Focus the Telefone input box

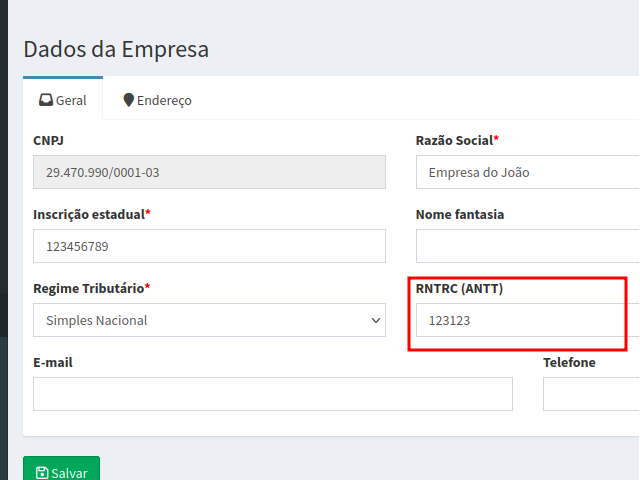(590, 394)
